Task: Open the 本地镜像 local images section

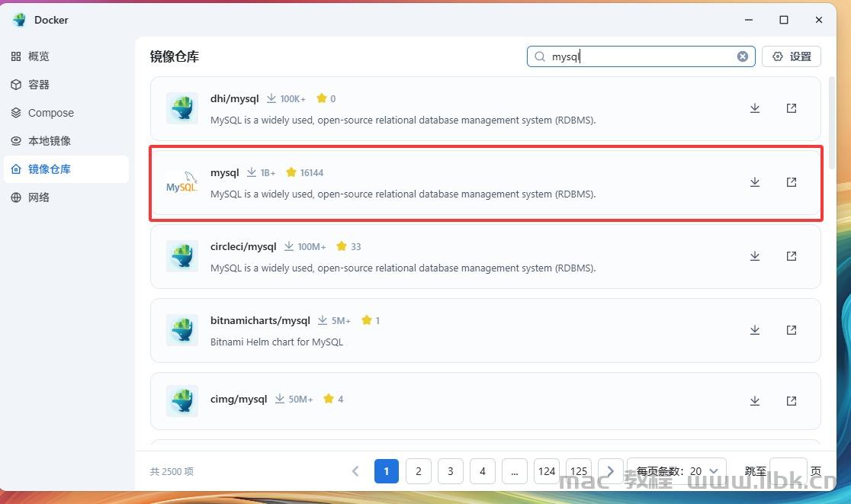Action: 66,141
